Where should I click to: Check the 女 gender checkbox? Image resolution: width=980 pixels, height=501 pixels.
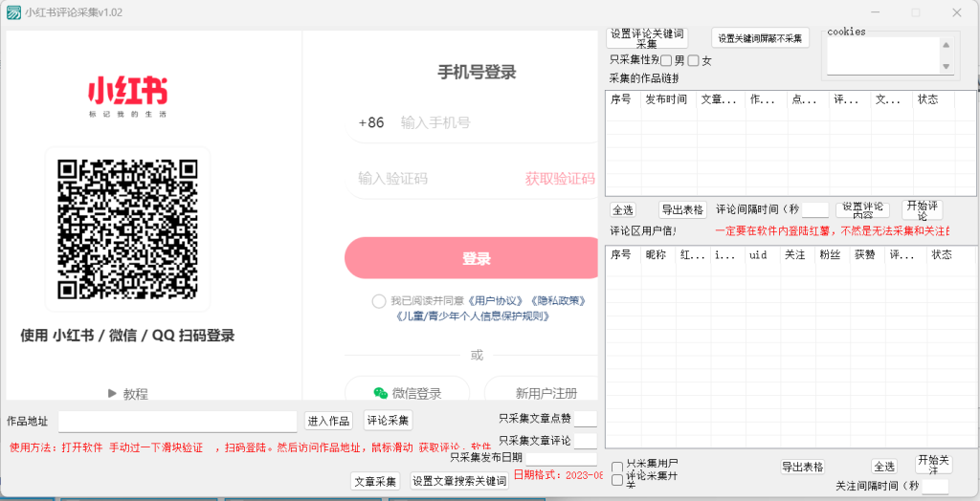tap(693, 61)
